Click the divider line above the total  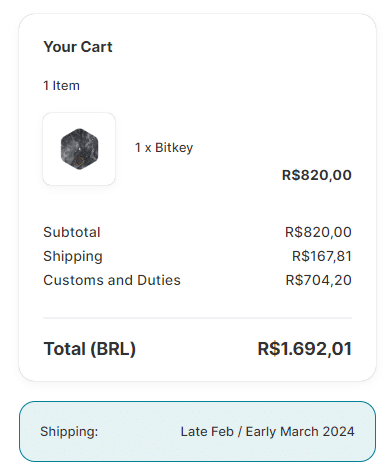(x=197, y=318)
